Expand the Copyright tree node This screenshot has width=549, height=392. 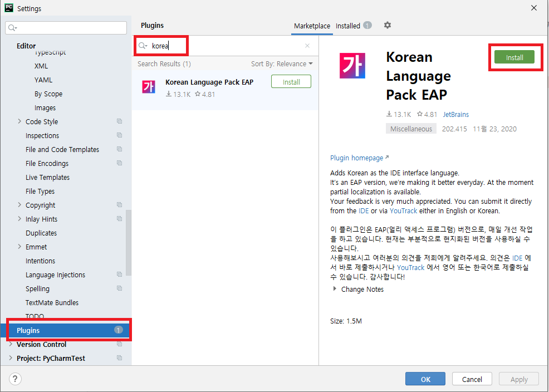[x=19, y=205]
